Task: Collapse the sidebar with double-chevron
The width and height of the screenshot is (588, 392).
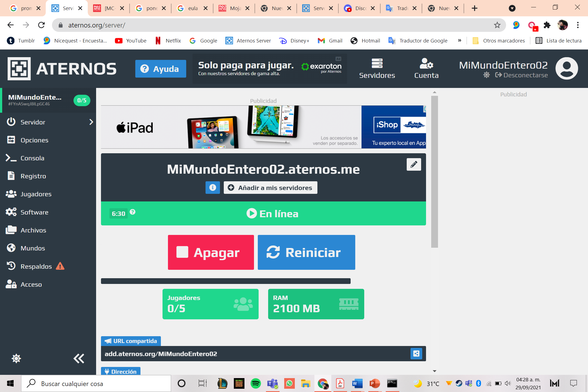Action: [x=79, y=358]
